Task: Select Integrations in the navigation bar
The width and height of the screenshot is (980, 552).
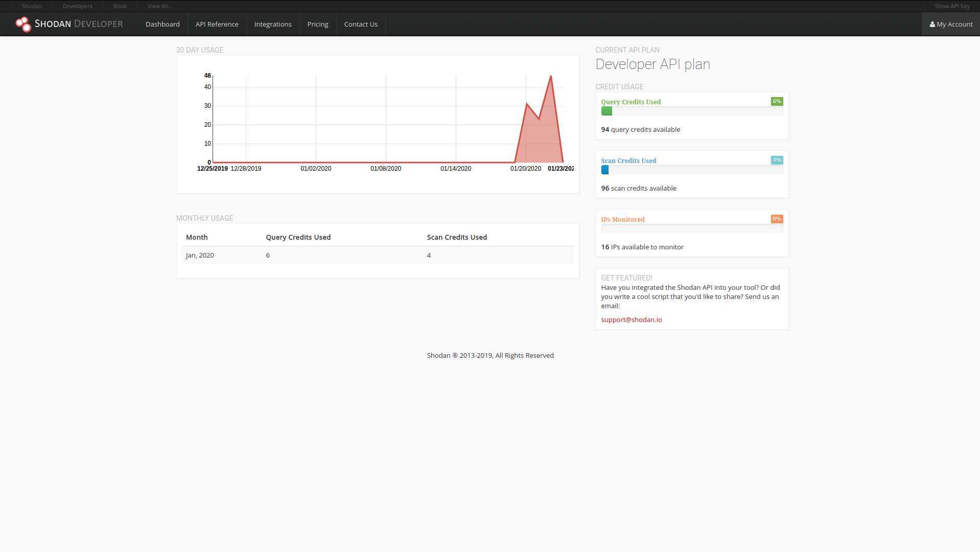Action: point(273,24)
